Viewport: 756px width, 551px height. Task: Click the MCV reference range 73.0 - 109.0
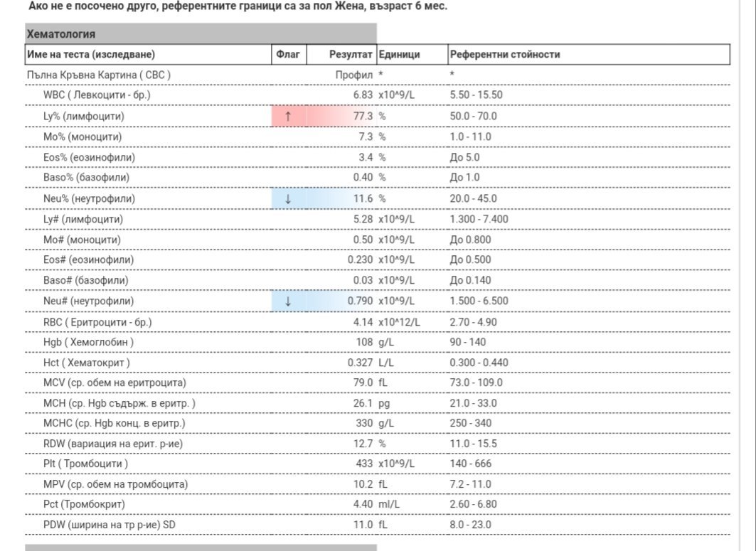[476, 383]
